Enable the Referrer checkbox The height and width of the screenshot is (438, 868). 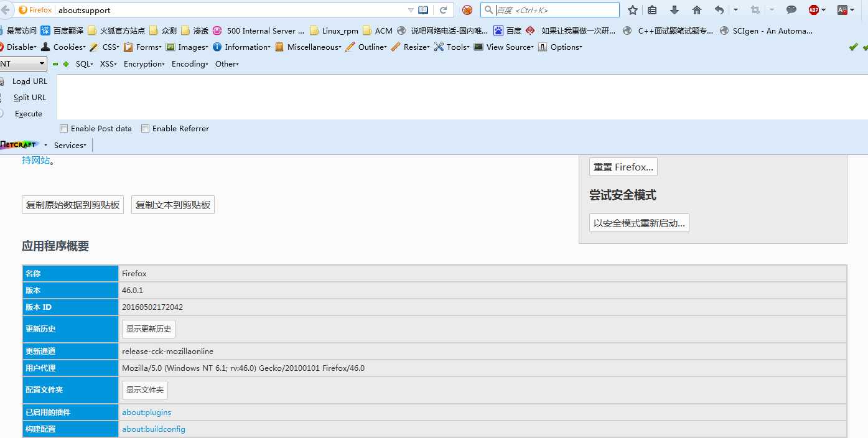point(145,129)
